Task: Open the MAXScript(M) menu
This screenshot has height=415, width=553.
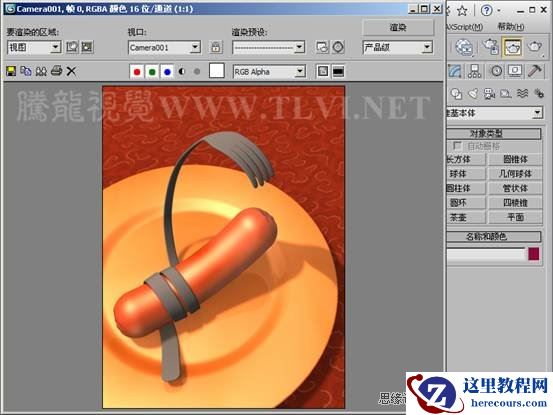Action: click(x=465, y=27)
